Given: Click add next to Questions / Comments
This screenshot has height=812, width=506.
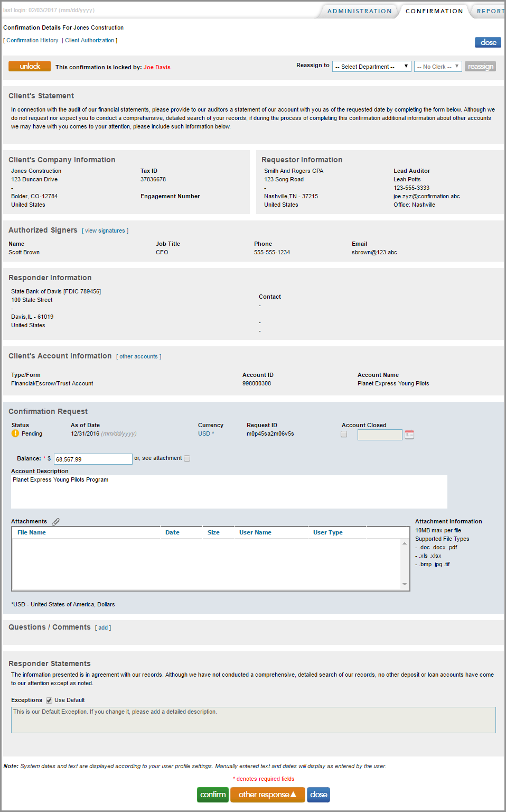Looking at the screenshot, I should (x=102, y=628).
